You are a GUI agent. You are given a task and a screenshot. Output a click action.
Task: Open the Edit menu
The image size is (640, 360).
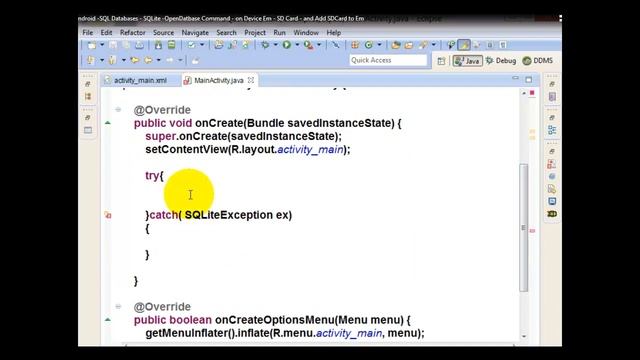click(106, 32)
